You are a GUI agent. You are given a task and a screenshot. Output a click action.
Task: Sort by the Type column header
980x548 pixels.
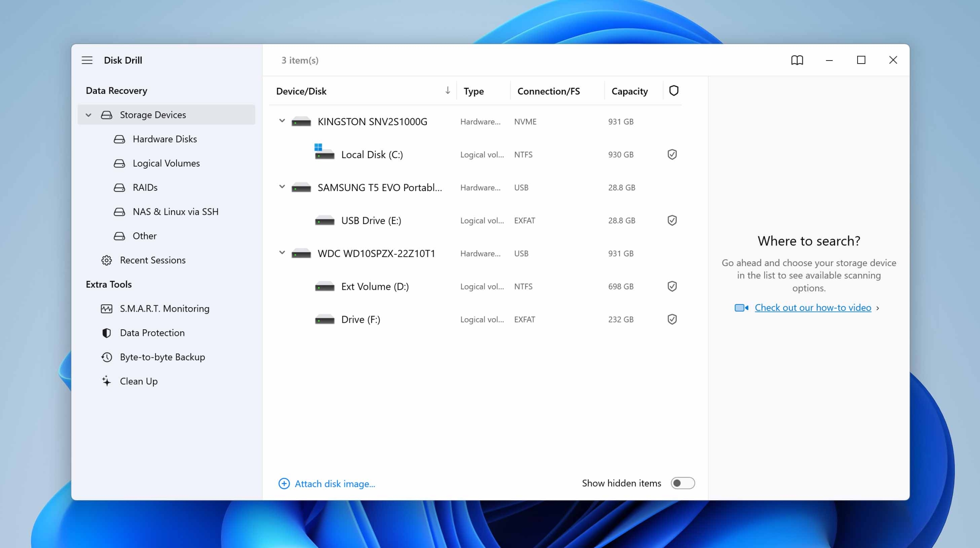pos(474,91)
